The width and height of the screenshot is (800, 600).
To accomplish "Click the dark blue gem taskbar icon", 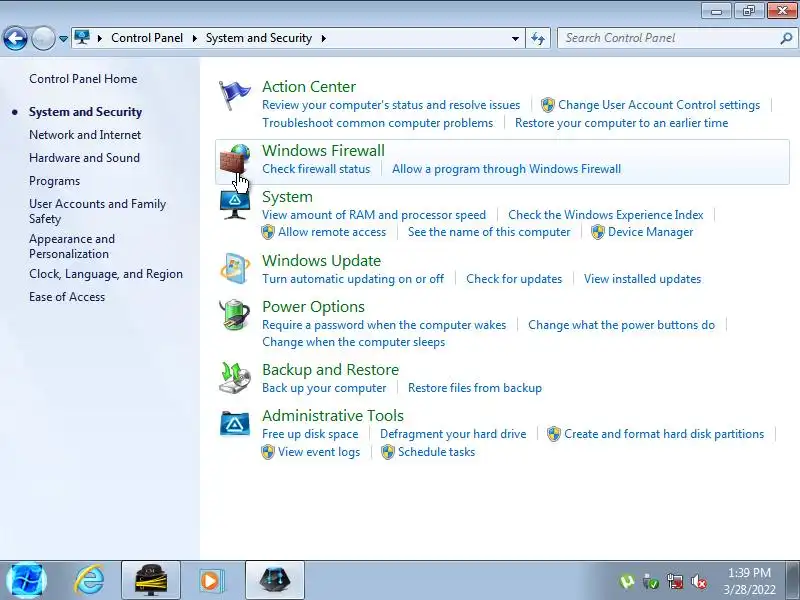I will tap(275, 581).
